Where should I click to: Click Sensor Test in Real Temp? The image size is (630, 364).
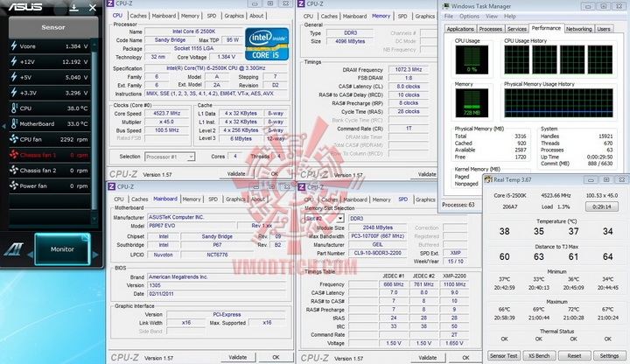[503, 355]
